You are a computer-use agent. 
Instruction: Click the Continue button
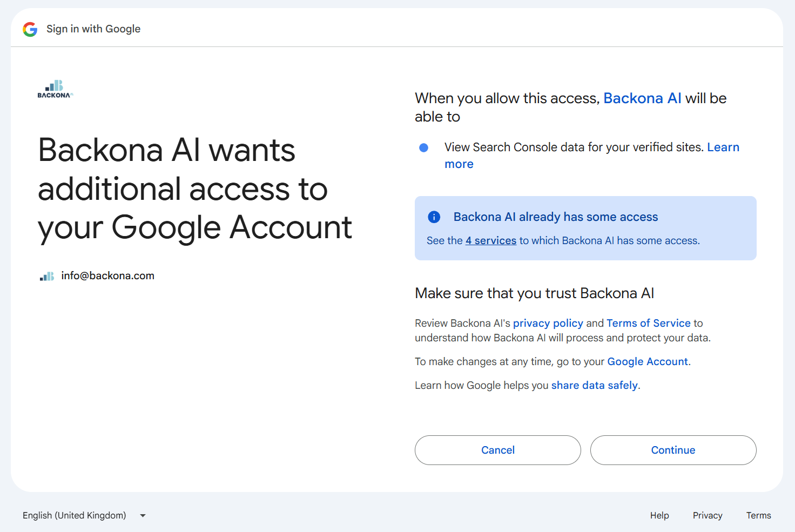click(673, 450)
